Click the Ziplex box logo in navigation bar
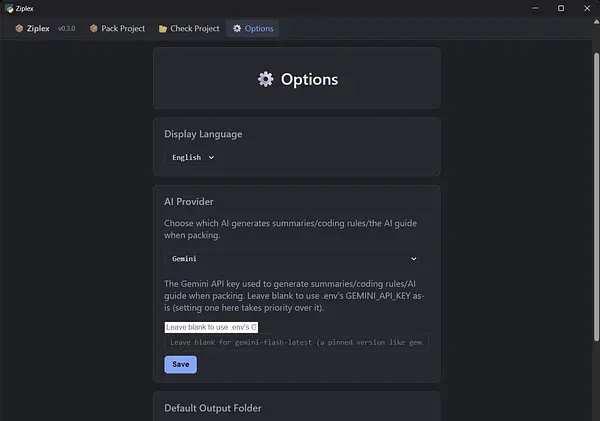 (x=19, y=28)
